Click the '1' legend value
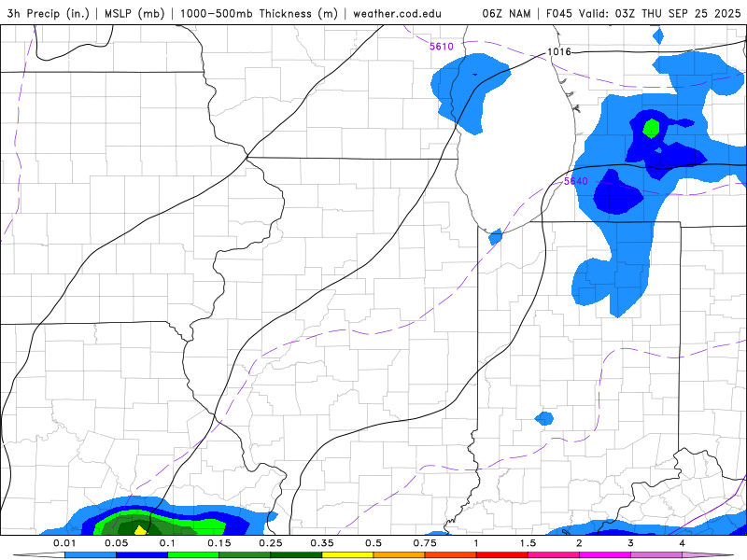 click(476, 543)
